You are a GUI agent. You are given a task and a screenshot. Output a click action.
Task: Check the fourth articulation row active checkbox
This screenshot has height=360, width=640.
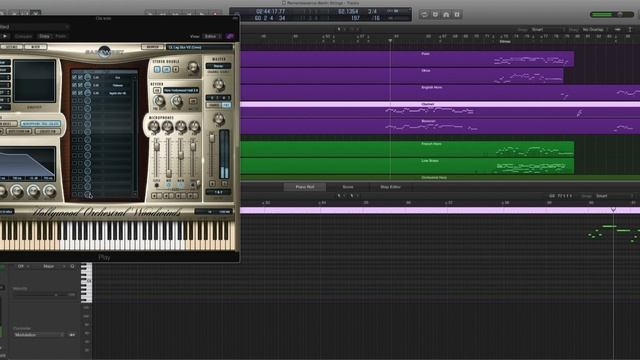pyautogui.click(x=74, y=100)
